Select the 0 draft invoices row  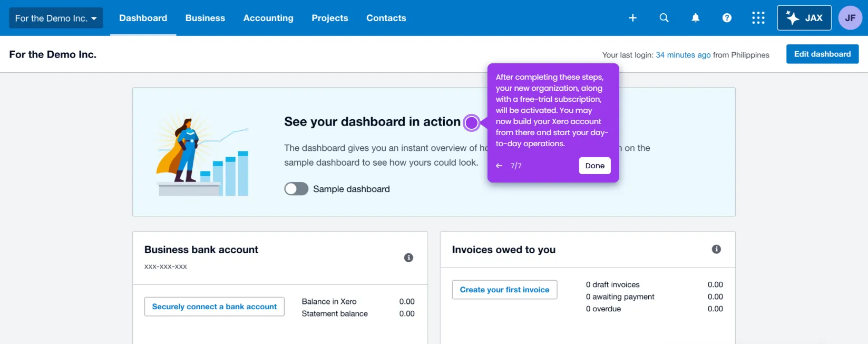(x=654, y=284)
